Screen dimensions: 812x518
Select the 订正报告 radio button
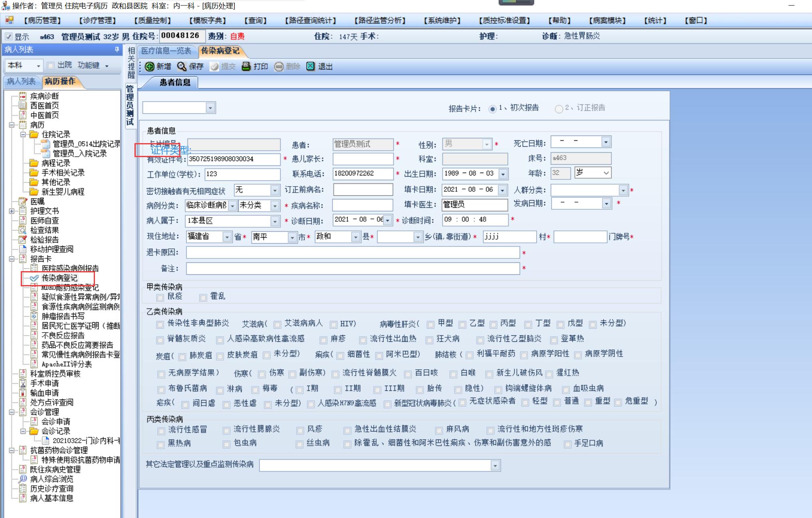coord(559,108)
